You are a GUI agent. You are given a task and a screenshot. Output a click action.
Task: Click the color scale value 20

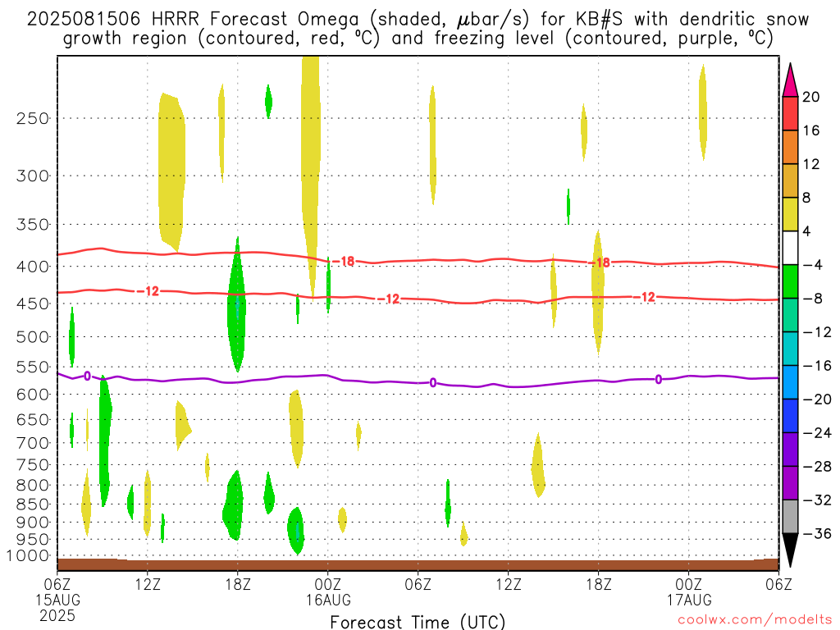(x=811, y=97)
